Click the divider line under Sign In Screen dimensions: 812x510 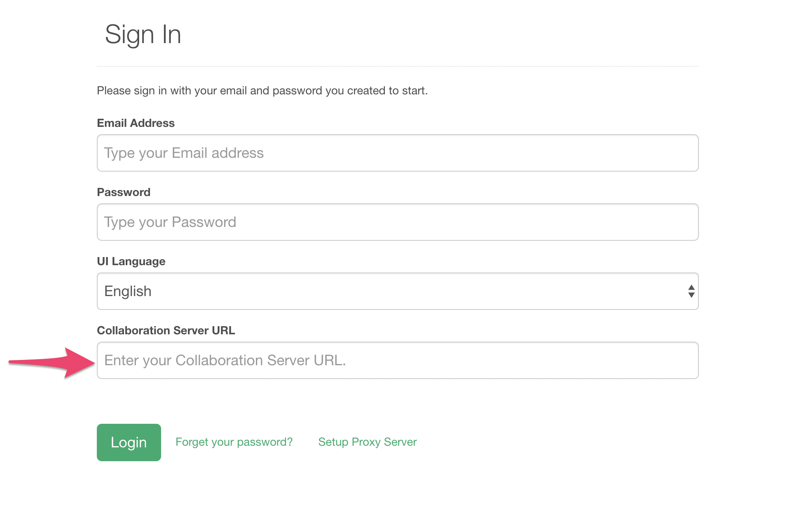397,66
